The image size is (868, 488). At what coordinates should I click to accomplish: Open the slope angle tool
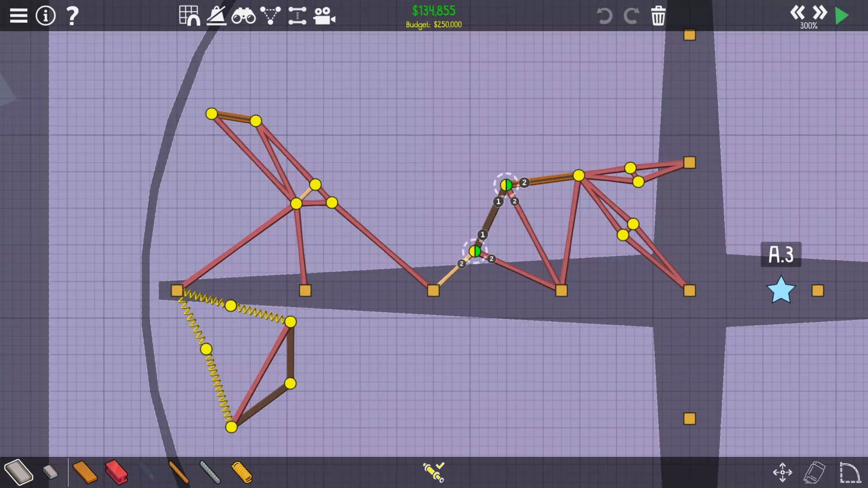click(216, 16)
